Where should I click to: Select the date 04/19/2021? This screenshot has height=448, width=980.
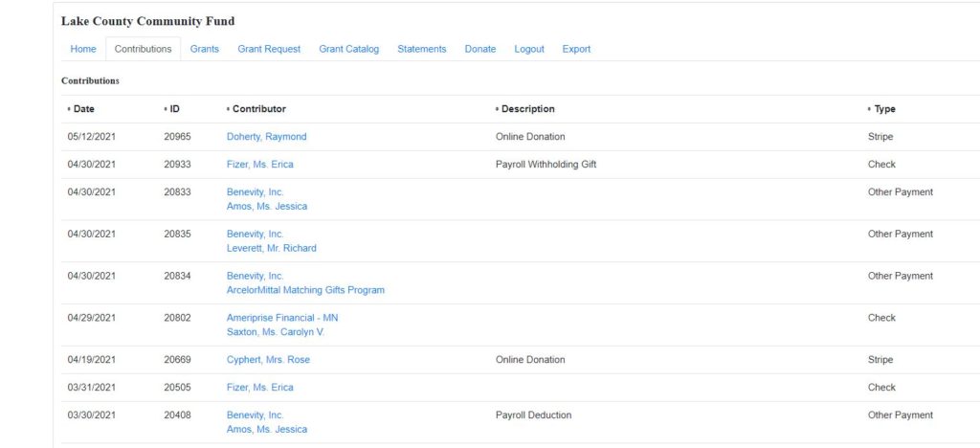tap(91, 359)
